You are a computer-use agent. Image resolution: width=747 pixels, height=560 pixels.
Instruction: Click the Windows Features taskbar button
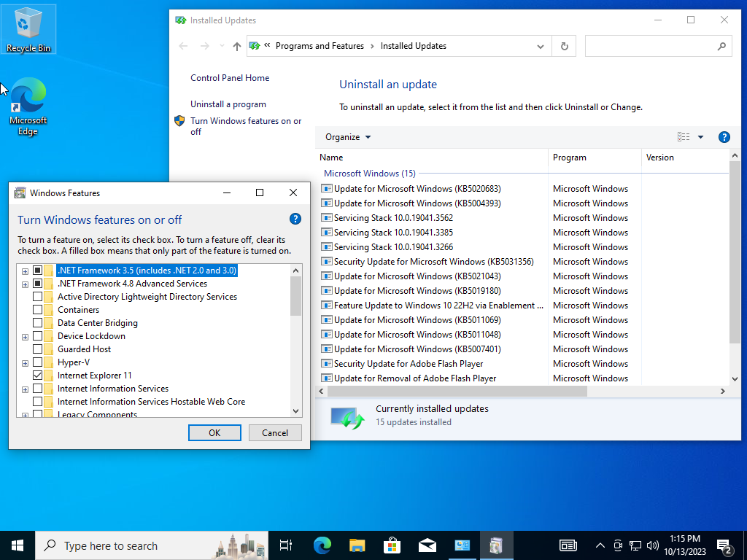[496, 545]
